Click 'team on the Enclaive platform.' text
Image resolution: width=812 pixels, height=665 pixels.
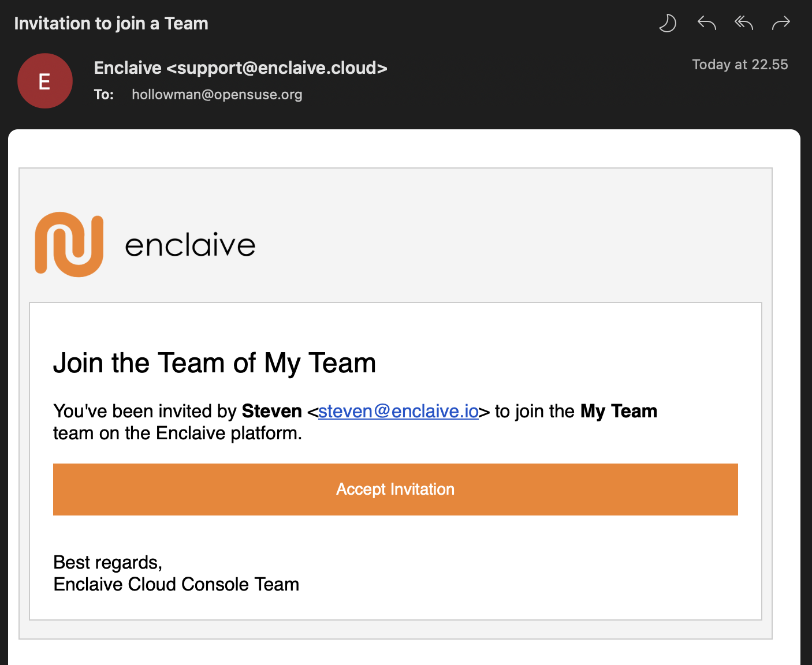coord(177,433)
